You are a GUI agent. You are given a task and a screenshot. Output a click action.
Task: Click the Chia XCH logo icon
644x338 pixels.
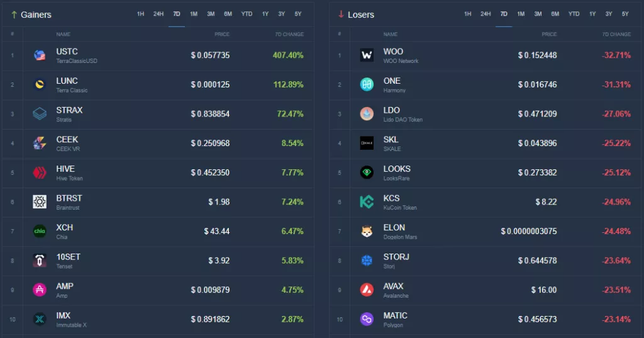(40, 231)
